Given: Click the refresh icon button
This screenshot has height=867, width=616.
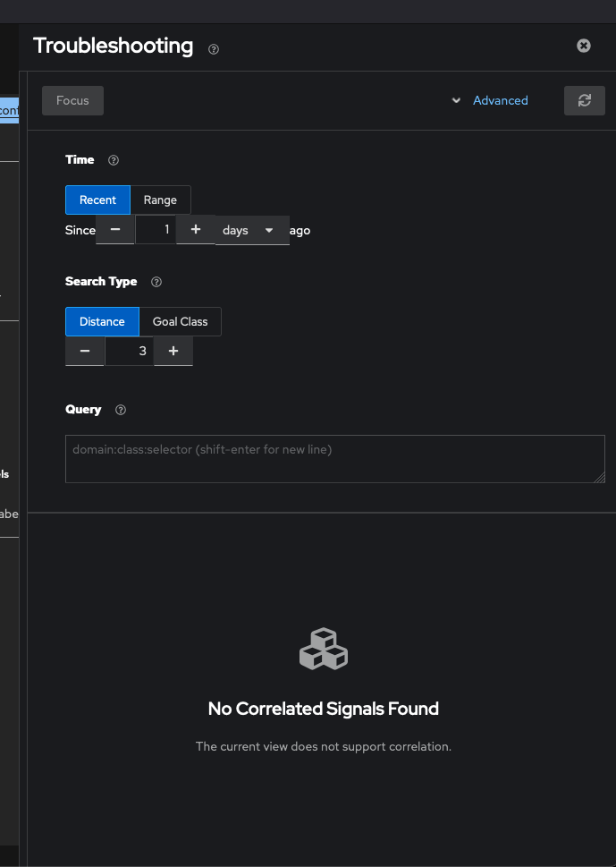Looking at the screenshot, I should pos(585,100).
